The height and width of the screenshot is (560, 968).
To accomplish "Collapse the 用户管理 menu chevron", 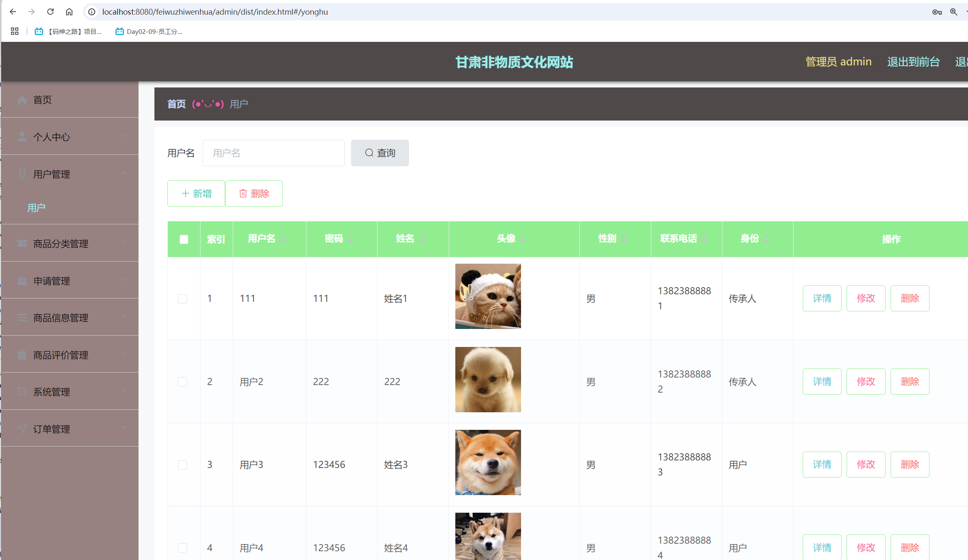I will (x=124, y=173).
